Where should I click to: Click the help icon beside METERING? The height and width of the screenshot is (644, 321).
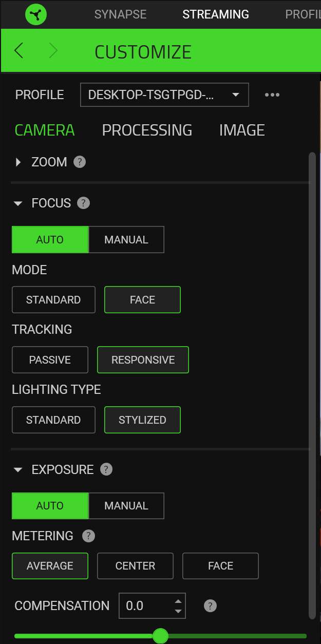[x=88, y=536]
